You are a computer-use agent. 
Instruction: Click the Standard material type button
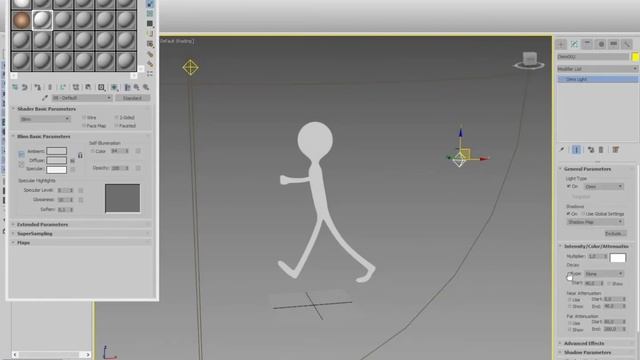[x=132, y=98]
